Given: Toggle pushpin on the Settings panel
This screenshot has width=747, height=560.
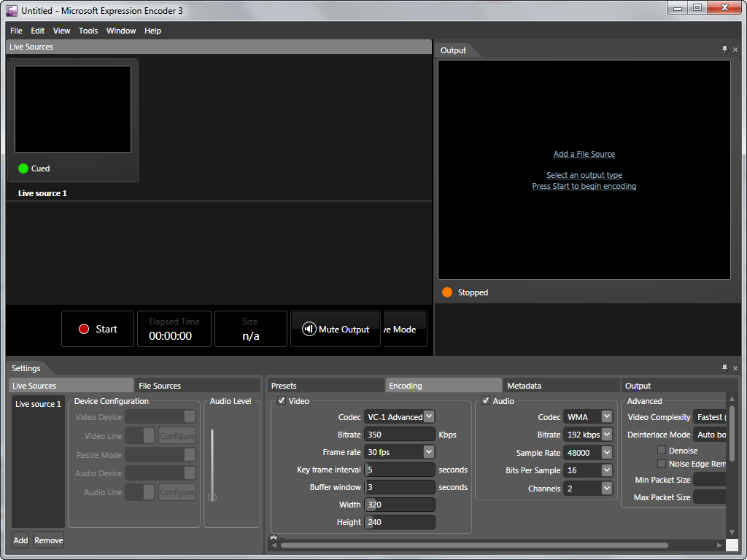Looking at the screenshot, I should [x=724, y=367].
